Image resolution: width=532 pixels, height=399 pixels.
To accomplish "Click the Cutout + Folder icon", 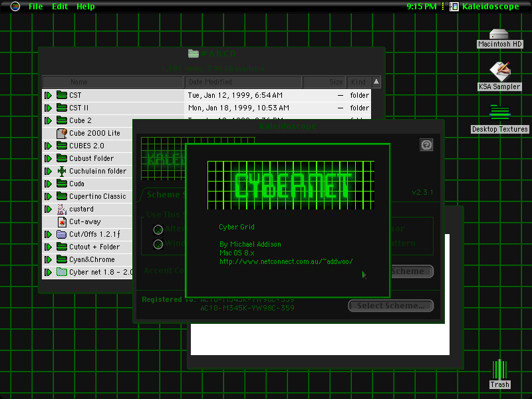I will pos(61,247).
